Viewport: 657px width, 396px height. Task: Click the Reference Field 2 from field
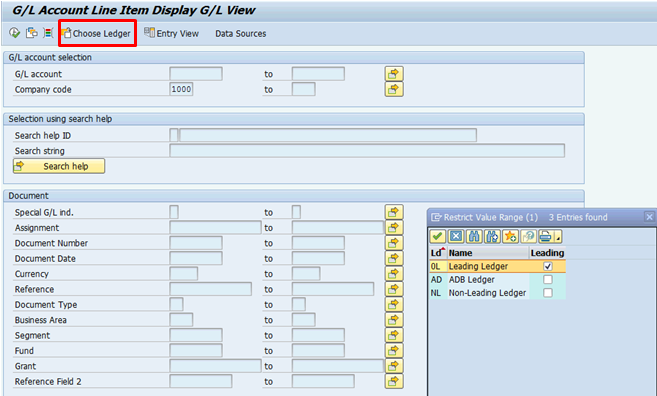(201, 381)
